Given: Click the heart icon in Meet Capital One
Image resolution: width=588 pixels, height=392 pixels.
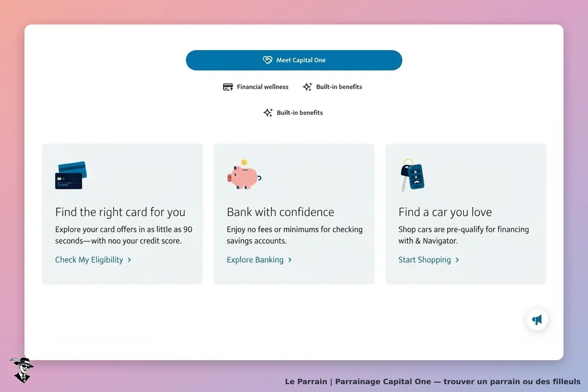Looking at the screenshot, I should tap(268, 60).
